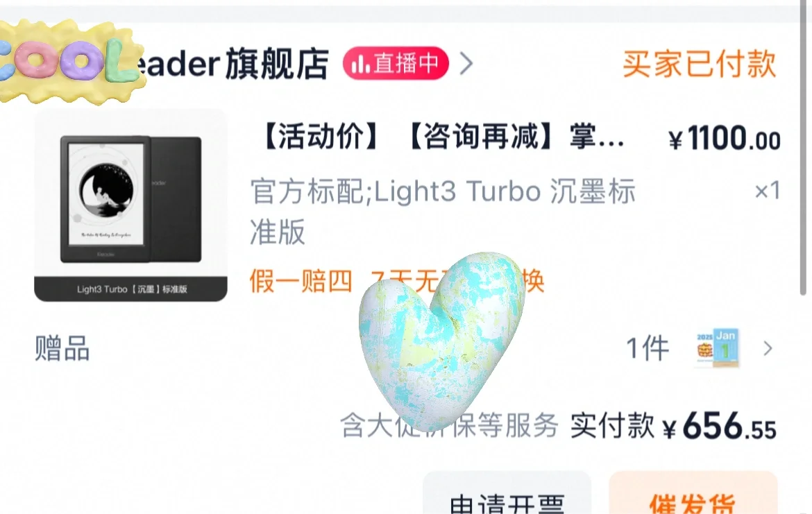
Task: Expand gift details via the 赠品 row chevron
Action: (x=768, y=348)
